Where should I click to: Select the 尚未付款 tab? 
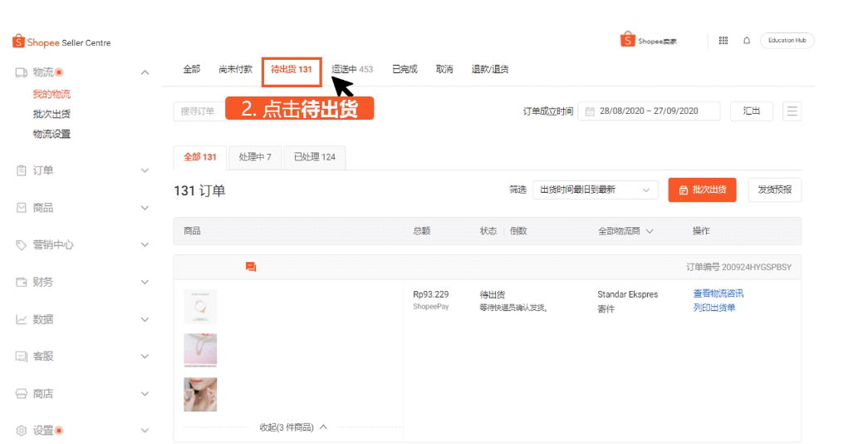tap(235, 69)
